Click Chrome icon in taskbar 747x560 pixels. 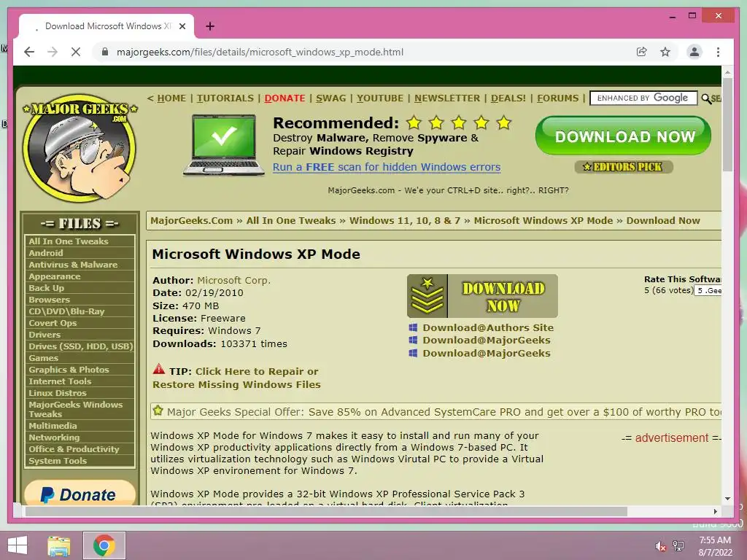[104, 545]
